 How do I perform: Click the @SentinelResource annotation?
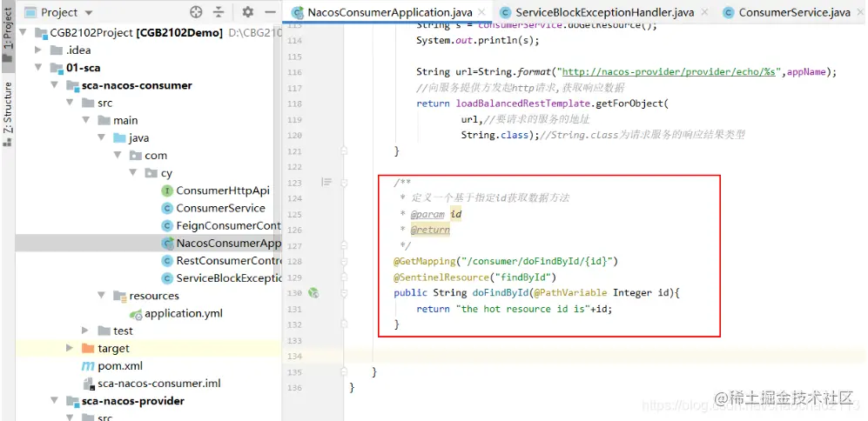[441, 277]
